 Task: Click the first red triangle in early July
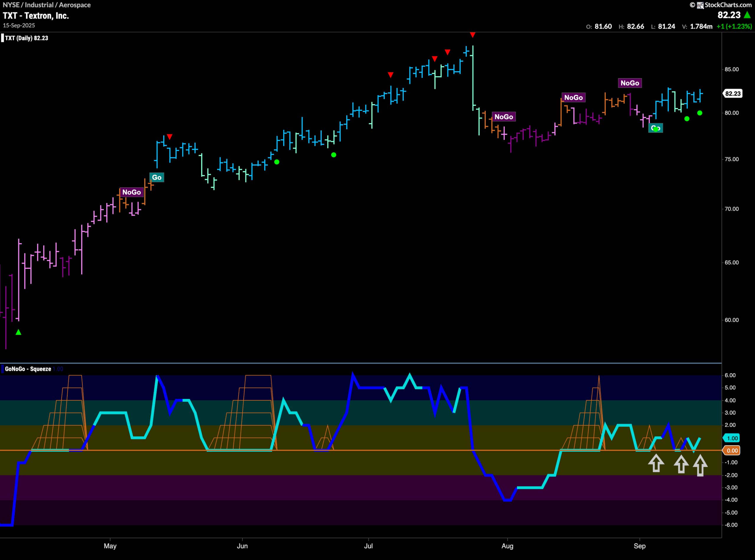(390, 75)
